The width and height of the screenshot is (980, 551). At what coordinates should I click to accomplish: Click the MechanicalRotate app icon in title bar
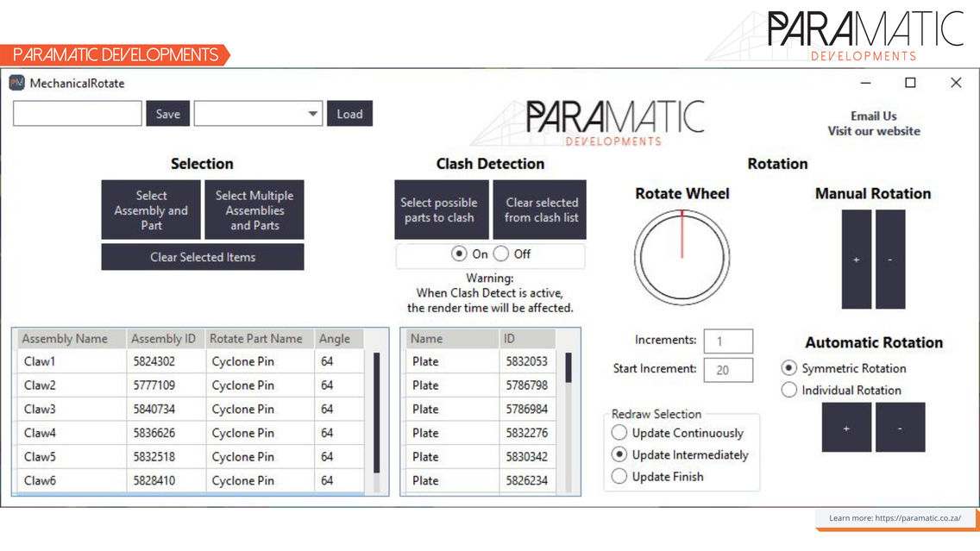[17, 83]
